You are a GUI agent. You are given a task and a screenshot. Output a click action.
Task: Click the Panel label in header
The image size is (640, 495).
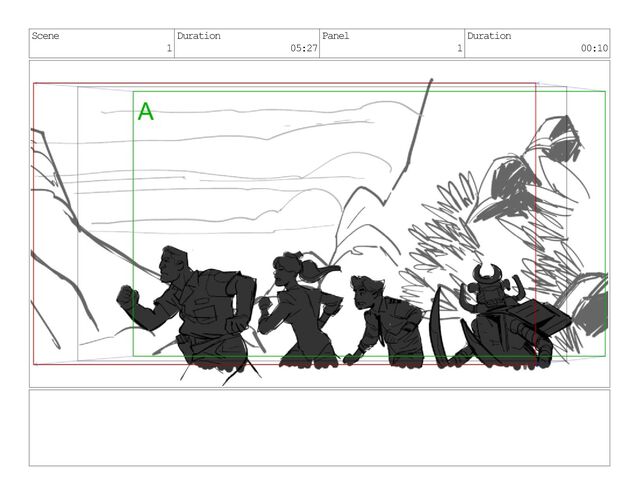pos(336,36)
